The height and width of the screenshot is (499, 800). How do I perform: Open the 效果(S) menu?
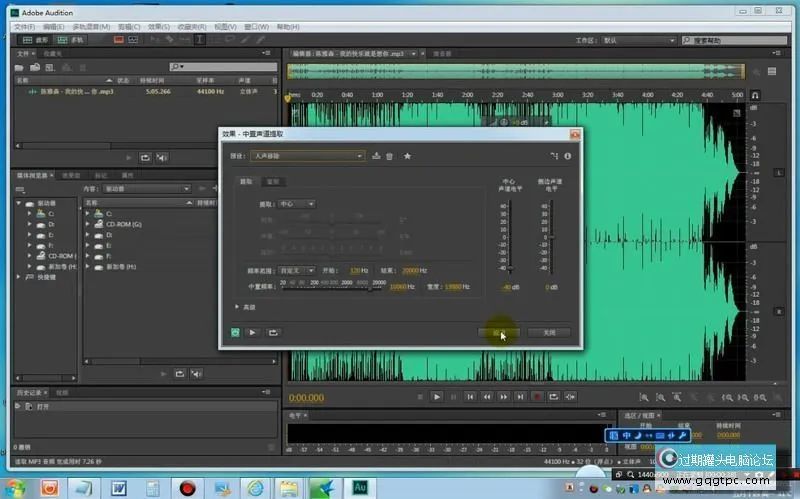pyautogui.click(x=157, y=26)
